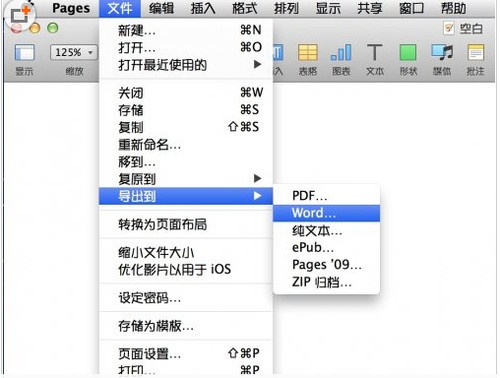The width and height of the screenshot is (500, 378).
Task: Export to 纯文本… plain text
Action: click(326, 230)
